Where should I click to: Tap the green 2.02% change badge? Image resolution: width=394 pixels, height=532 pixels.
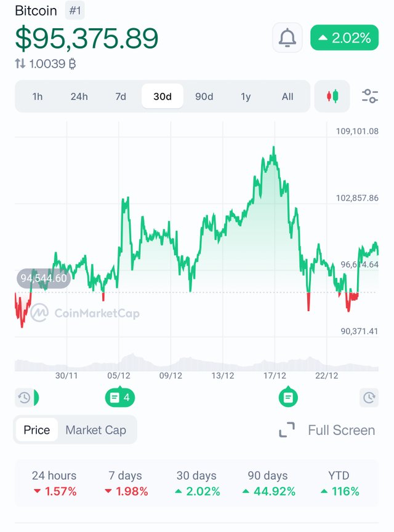coord(344,38)
